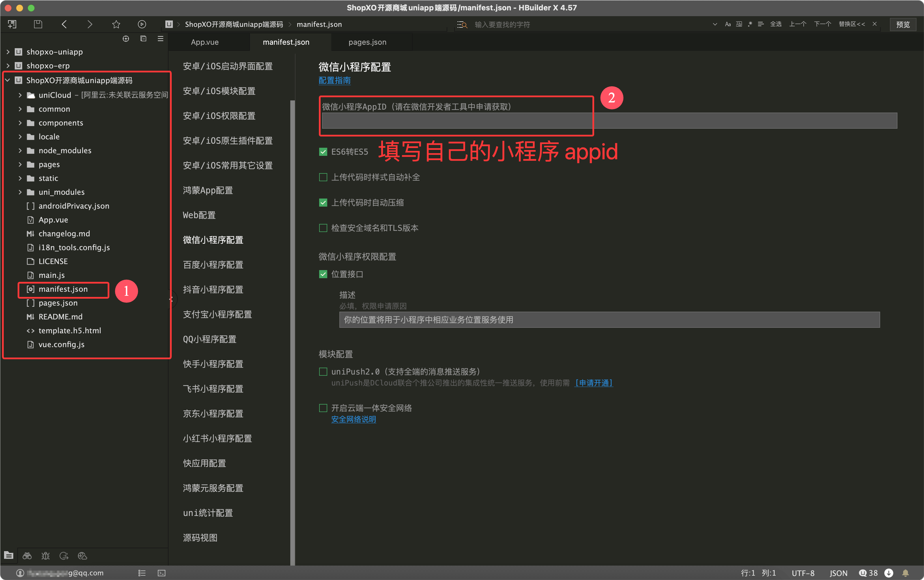Enable 检查安全域名和TLS版本 checkbox
Image resolution: width=924 pixels, height=580 pixels.
pyautogui.click(x=323, y=228)
